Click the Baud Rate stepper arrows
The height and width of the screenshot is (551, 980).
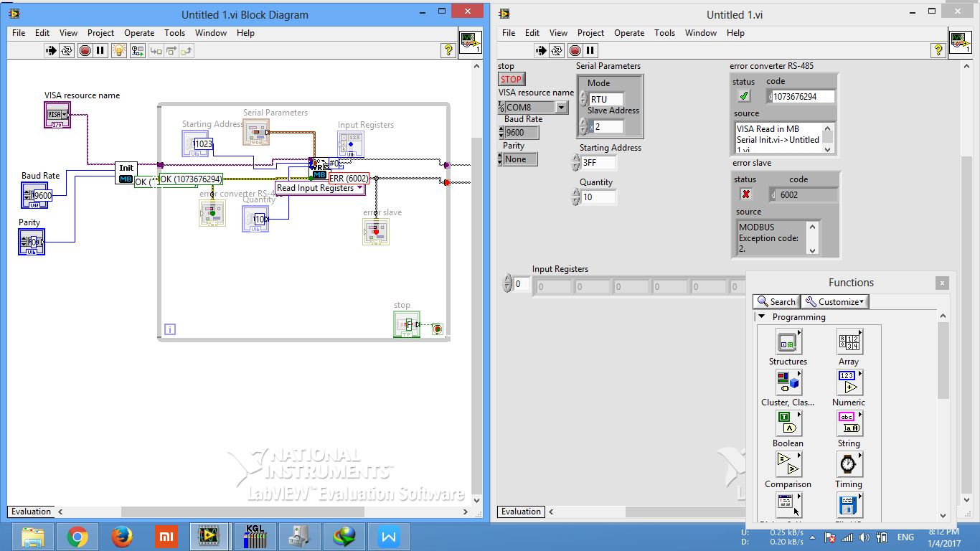pos(501,132)
